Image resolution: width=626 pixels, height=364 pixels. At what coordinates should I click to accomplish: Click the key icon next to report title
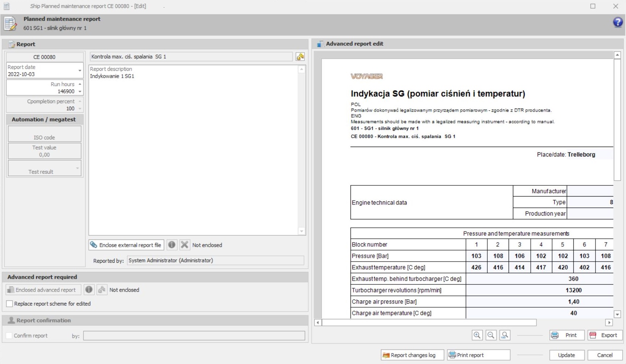[x=300, y=57]
